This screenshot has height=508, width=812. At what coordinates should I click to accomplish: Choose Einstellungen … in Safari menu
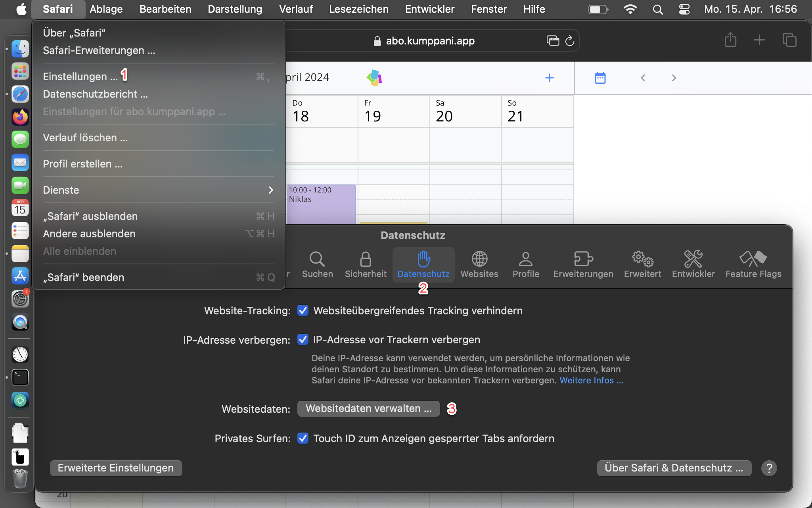[158, 77]
